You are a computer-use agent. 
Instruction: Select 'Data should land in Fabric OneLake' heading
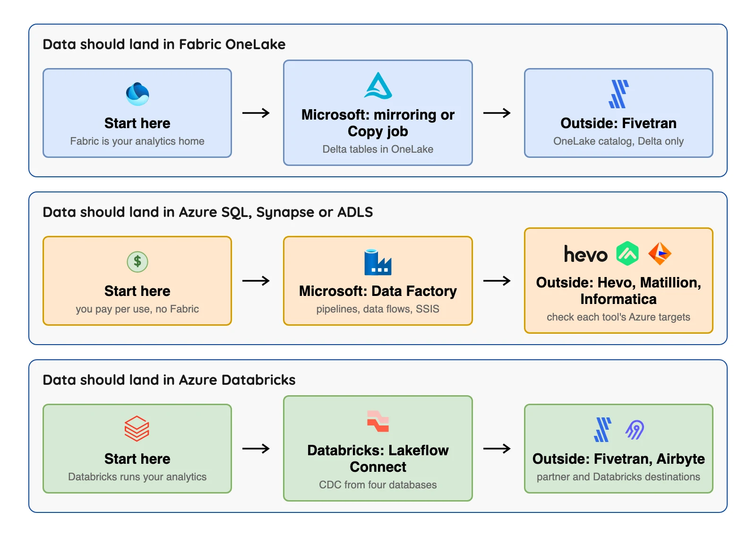[164, 44]
